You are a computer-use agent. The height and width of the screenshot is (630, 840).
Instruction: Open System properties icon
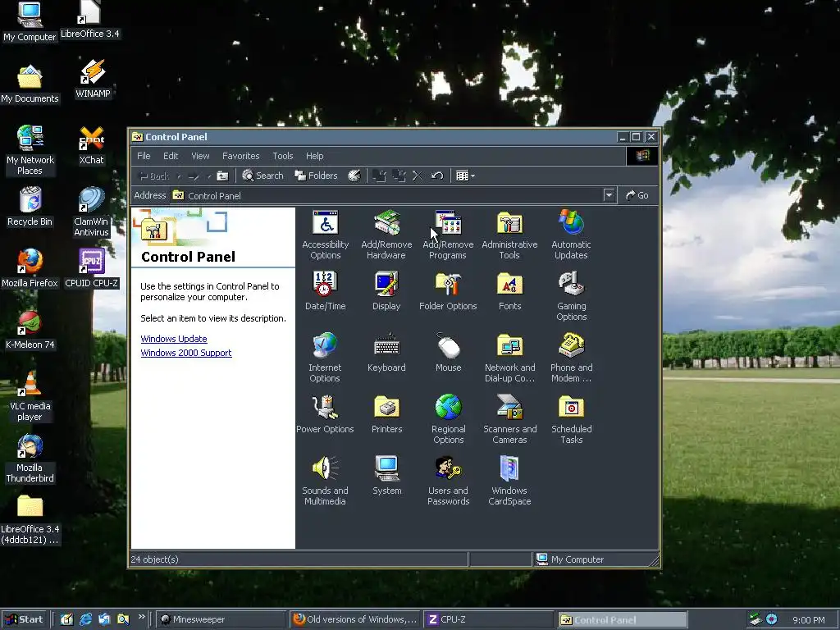[x=386, y=476]
